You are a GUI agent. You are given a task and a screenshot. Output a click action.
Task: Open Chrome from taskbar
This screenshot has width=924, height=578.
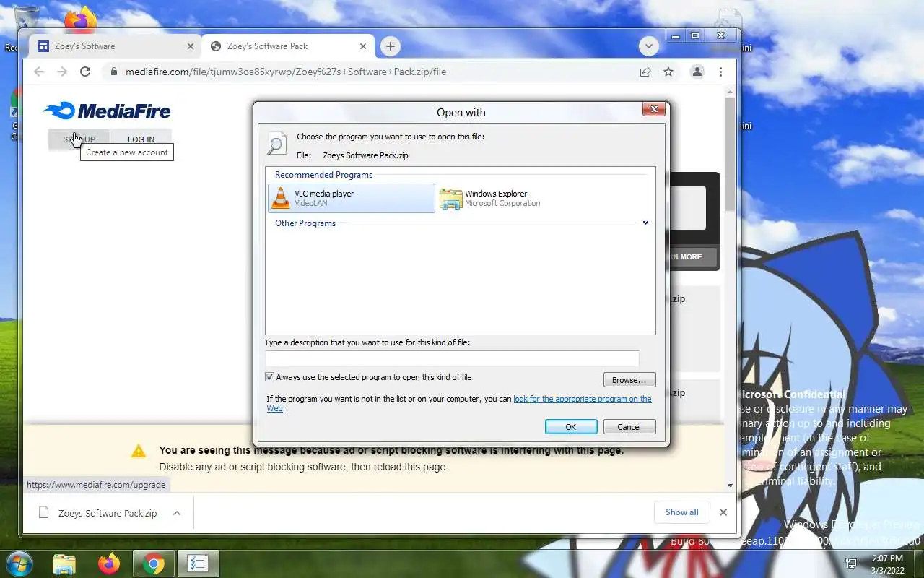coord(154,564)
